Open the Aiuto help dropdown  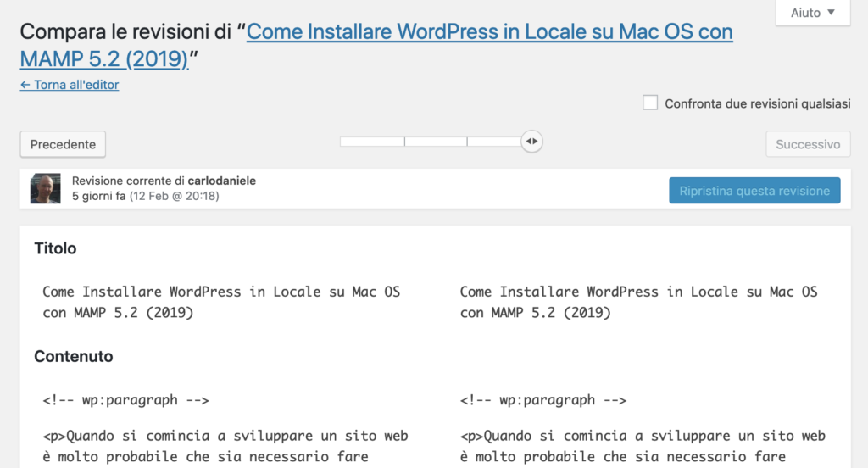click(x=813, y=13)
